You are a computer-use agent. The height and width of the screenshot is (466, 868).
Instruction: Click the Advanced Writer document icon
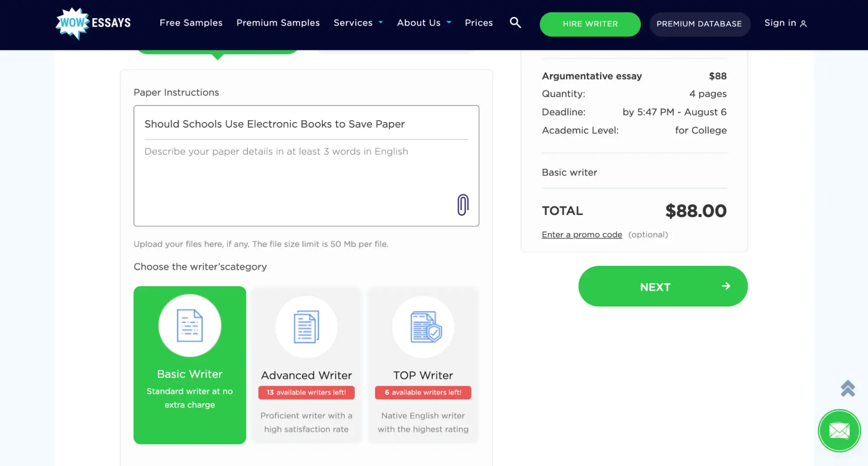pyautogui.click(x=306, y=327)
